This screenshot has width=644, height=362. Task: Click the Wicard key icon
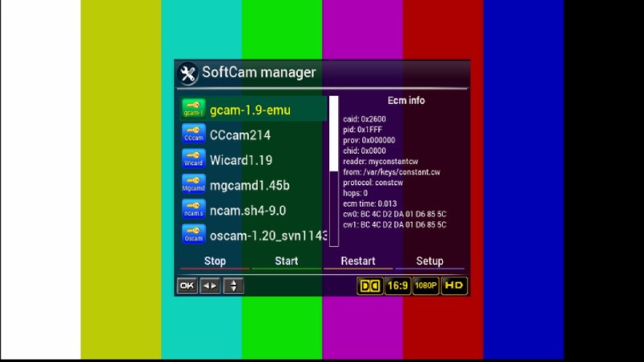[194, 159]
